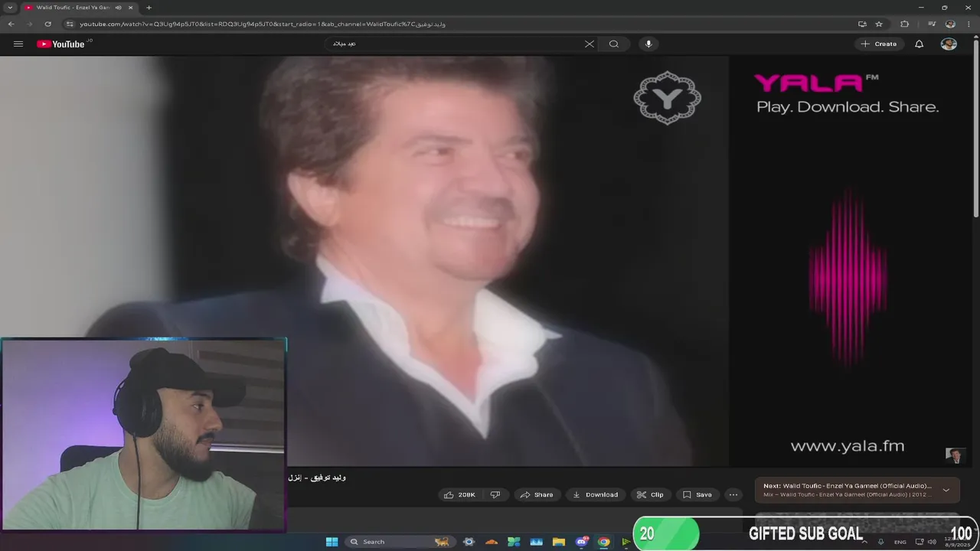The width and height of the screenshot is (980, 551).
Task: Open the Photos app in taskbar
Action: [x=537, y=542]
